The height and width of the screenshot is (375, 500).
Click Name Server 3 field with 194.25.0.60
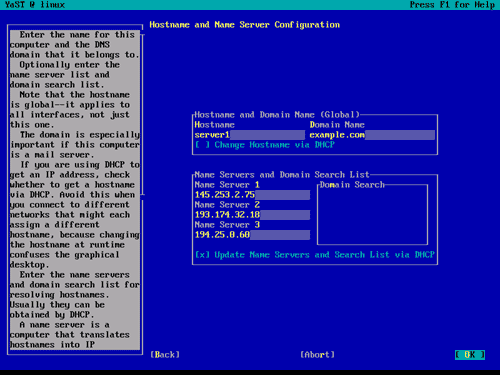252,235
